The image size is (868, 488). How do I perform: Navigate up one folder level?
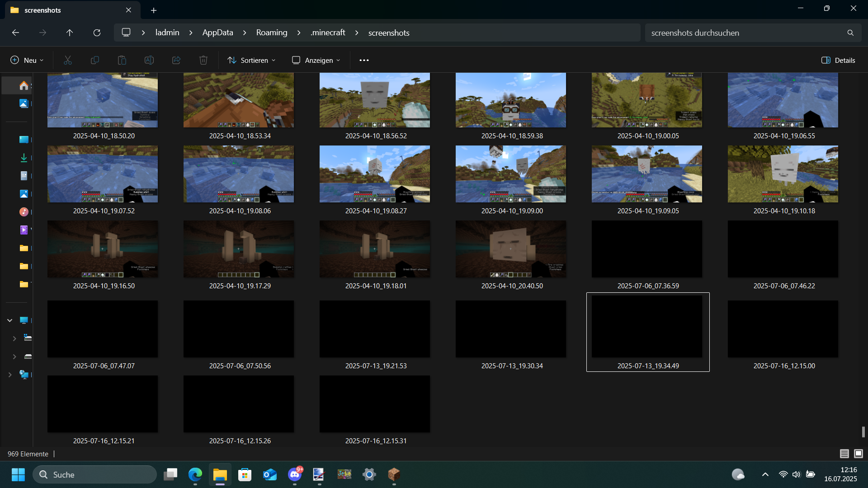pyautogui.click(x=70, y=33)
